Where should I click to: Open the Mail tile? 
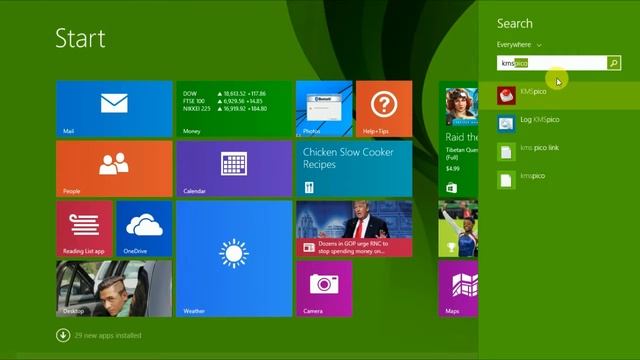tap(114, 109)
